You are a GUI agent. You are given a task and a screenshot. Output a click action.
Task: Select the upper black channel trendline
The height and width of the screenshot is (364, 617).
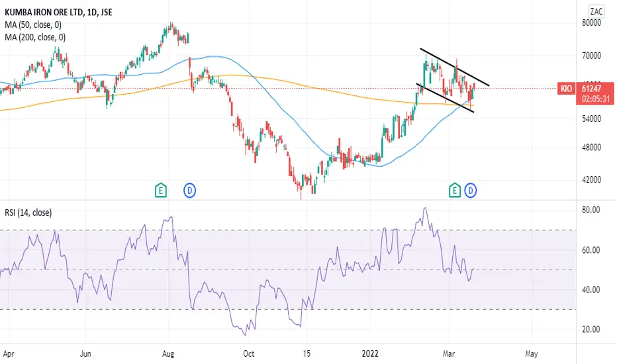point(455,67)
